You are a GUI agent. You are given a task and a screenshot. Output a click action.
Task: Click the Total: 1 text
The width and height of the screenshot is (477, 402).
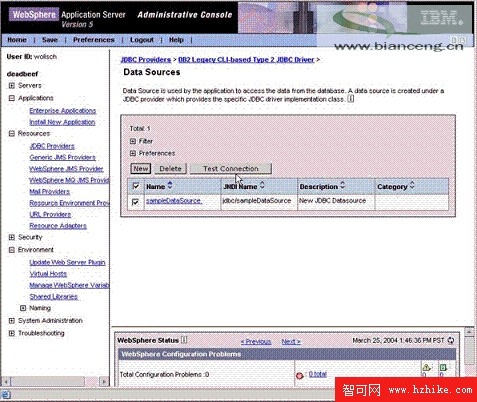pyautogui.click(x=140, y=129)
